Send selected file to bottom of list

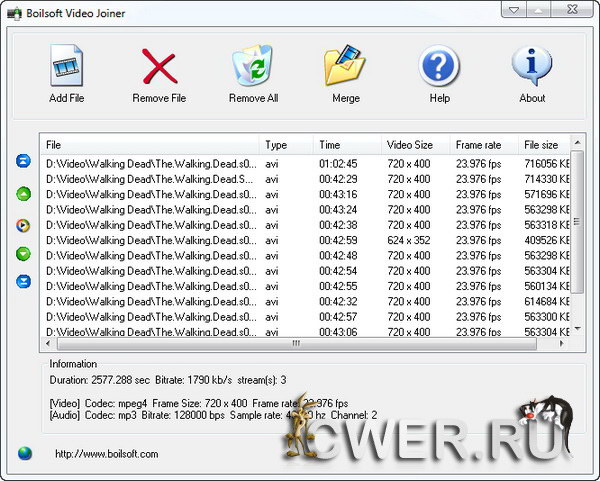[x=23, y=282]
